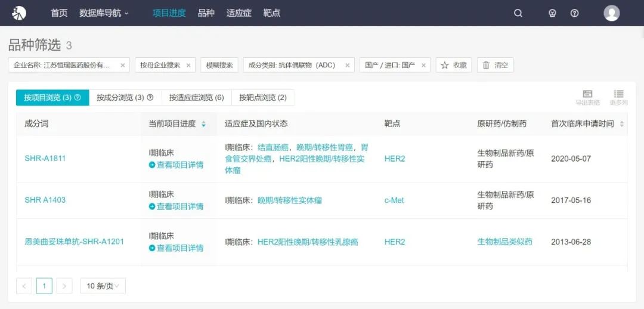This screenshot has height=309, width=644.
Task: Open the SHR A1403 ingredient link
Action: click(45, 200)
